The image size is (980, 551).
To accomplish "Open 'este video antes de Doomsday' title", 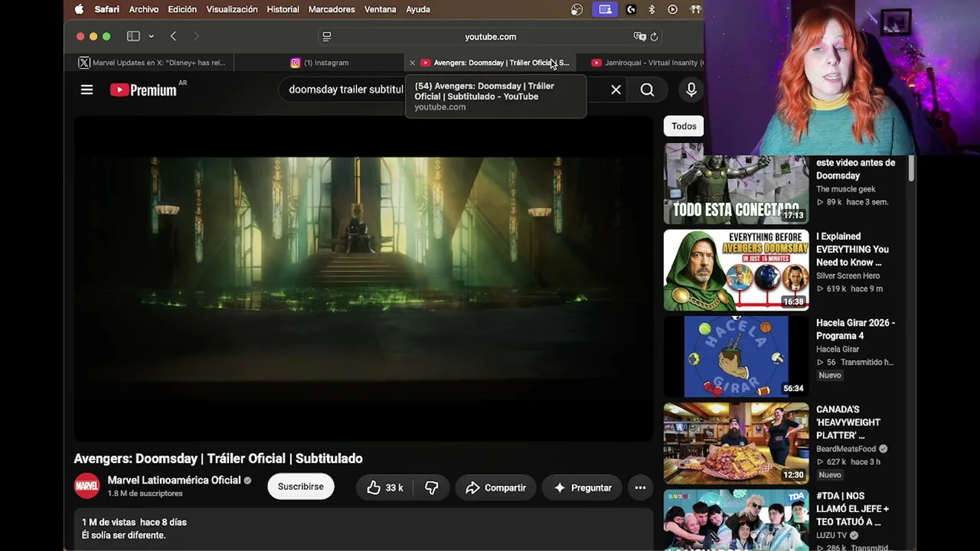I will coord(855,169).
